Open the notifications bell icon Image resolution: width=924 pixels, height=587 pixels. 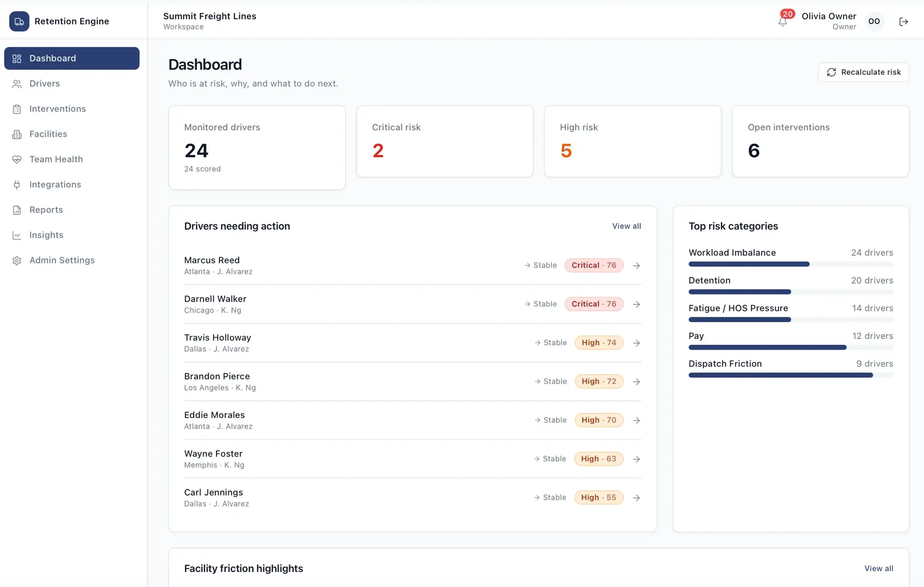click(x=783, y=21)
